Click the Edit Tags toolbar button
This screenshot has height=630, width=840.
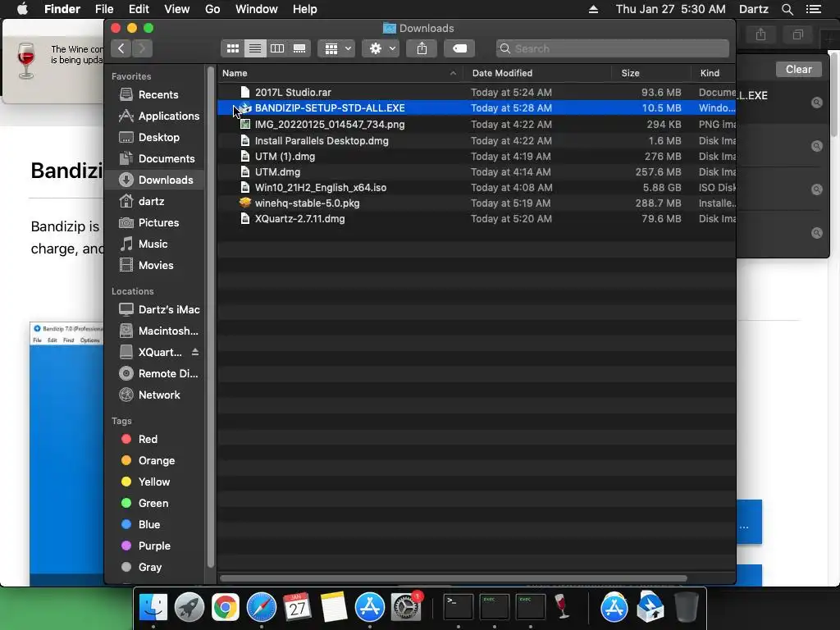point(459,48)
